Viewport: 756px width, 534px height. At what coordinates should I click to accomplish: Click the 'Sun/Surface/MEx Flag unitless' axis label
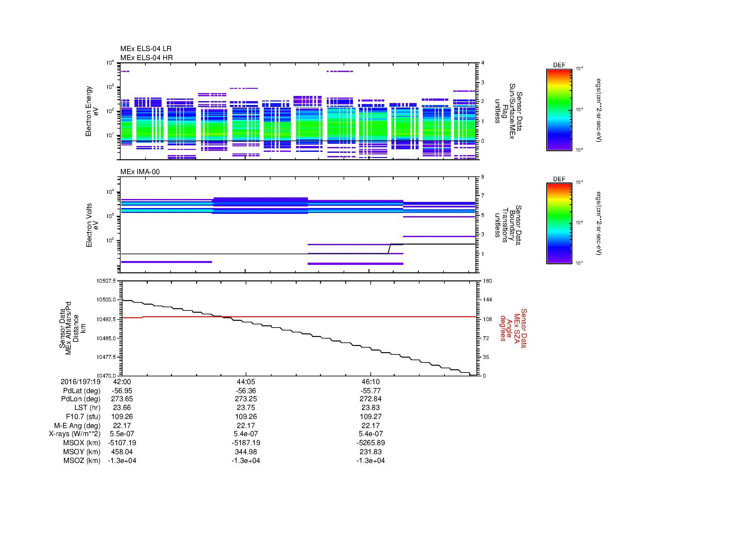point(508,111)
